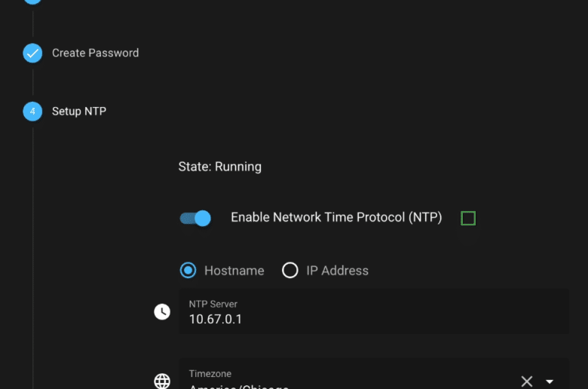
Task: Select the Hostname radio button
Action: (188, 270)
